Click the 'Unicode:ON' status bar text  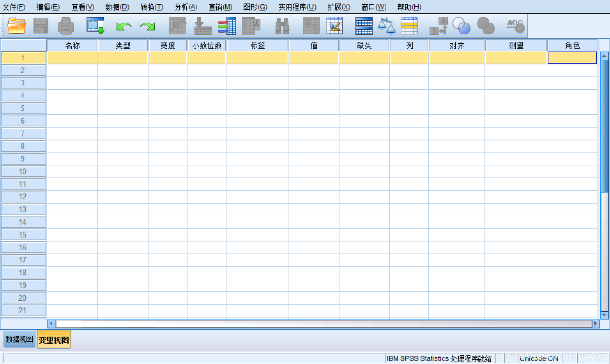pos(539,358)
